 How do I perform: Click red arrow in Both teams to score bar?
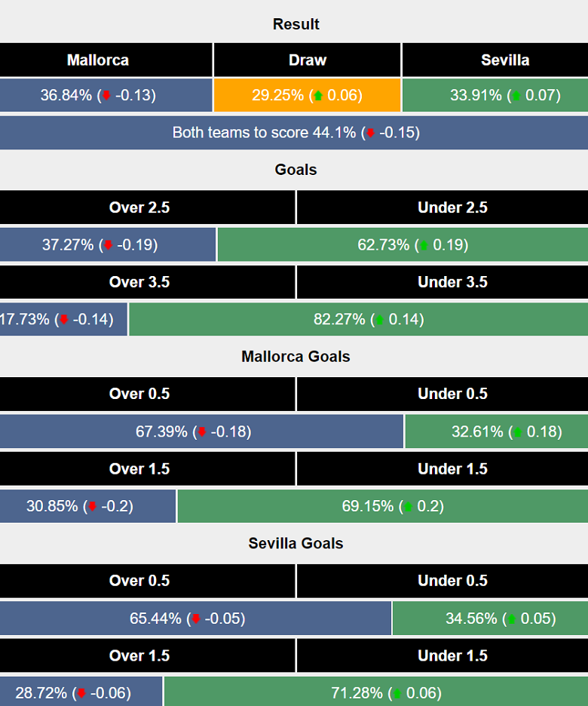(369, 134)
